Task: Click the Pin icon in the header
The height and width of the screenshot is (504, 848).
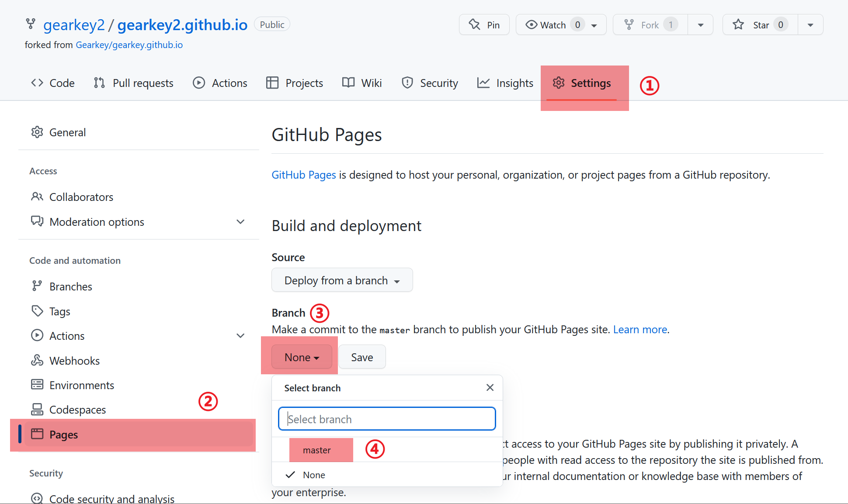Action: point(474,24)
